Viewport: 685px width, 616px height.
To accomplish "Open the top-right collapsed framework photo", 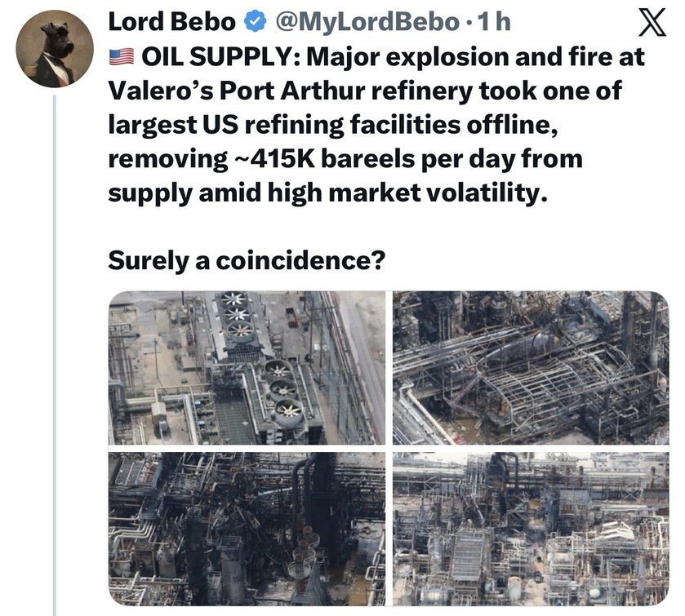I will [530, 367].
